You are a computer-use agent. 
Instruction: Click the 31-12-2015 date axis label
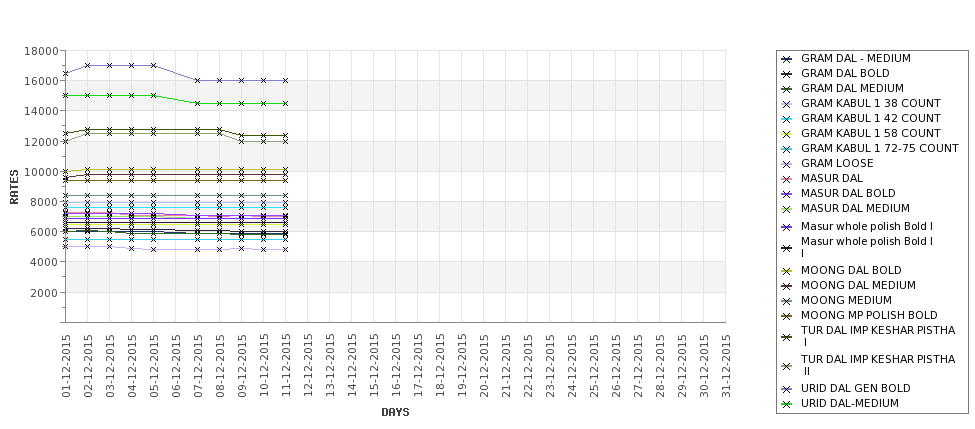pyautogui.click(x=726, y=366)
